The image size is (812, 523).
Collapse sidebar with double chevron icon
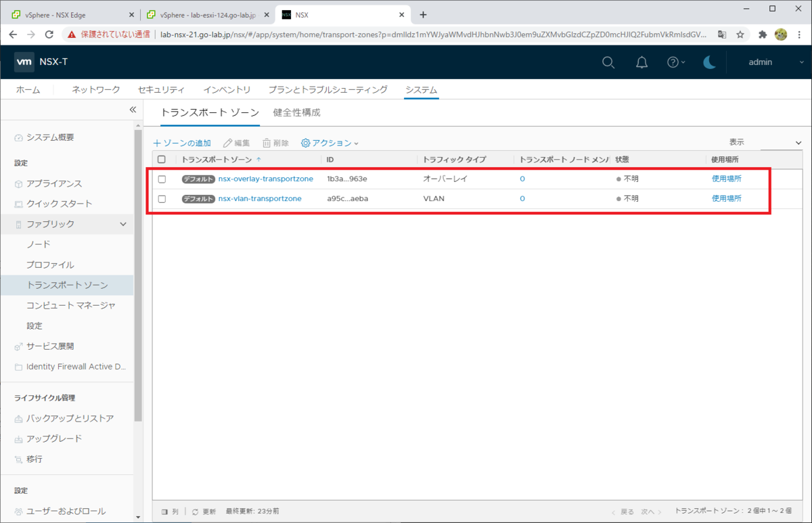pos(133,110)
